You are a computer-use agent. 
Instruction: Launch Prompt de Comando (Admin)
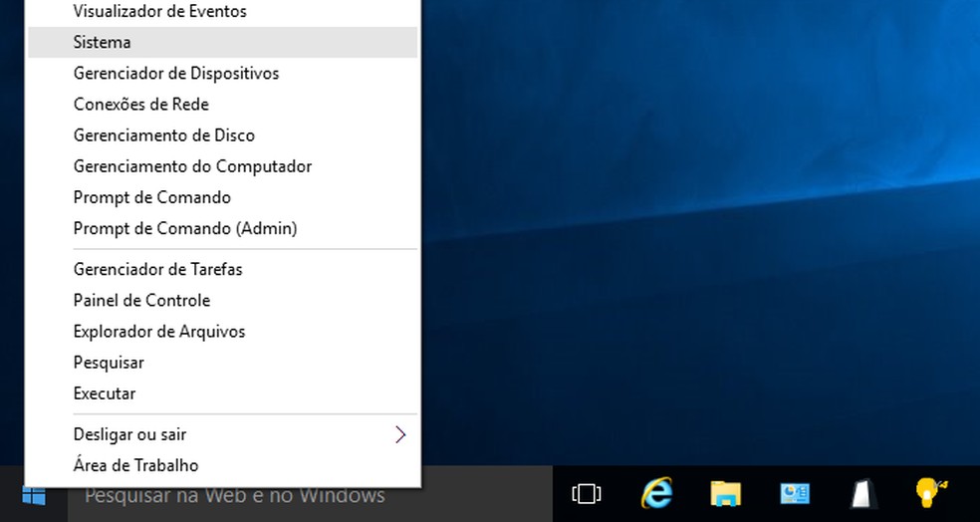pyautogui.click(x=222, y=229)
